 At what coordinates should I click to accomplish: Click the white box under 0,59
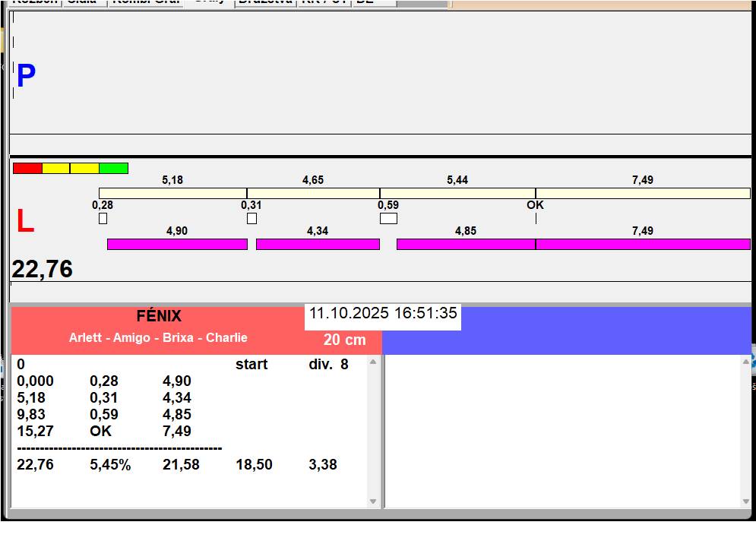pyautogui.click(x=388, y=219)
